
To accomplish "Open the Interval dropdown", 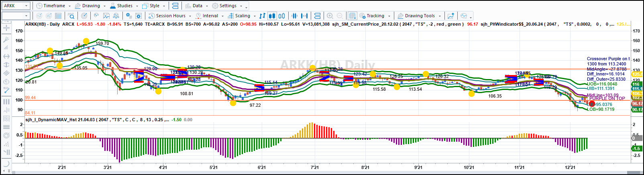I will [x=210, y=16].
